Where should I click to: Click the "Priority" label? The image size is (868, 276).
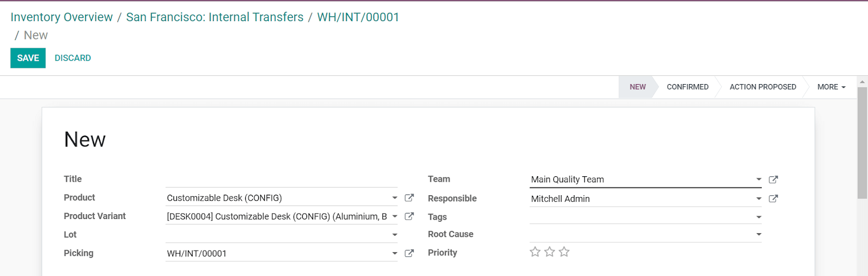[x=442, y=253]
